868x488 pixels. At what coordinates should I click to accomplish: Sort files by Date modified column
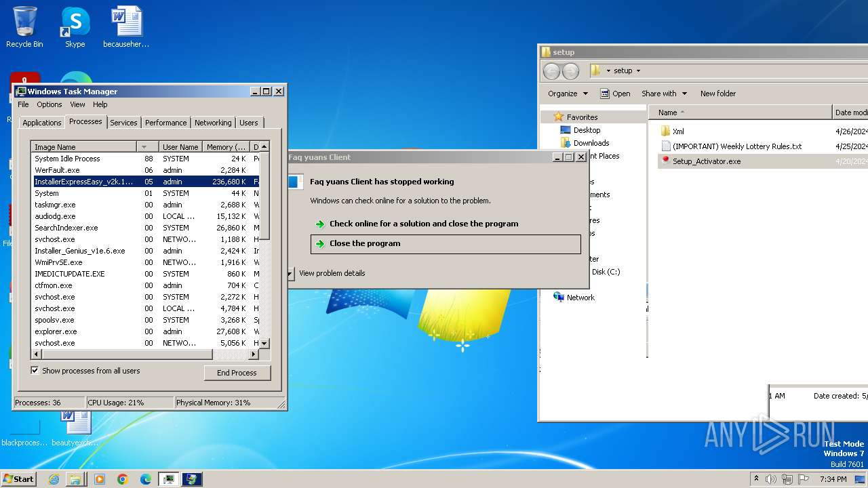point(850,113)
